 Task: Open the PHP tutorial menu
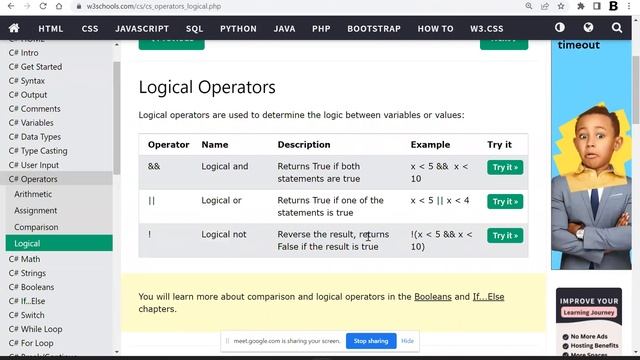click(x=321, y=29)
